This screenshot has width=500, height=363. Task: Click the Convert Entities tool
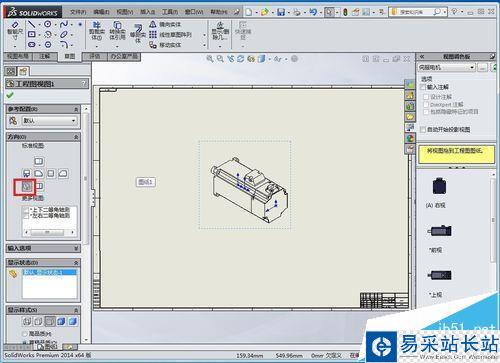(117, 30)
